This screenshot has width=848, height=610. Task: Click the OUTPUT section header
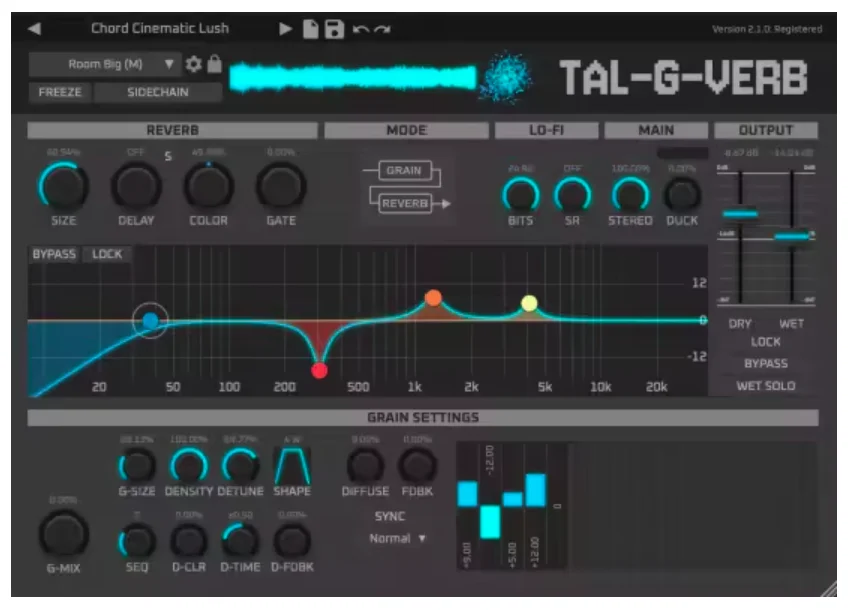click(766, 130)
